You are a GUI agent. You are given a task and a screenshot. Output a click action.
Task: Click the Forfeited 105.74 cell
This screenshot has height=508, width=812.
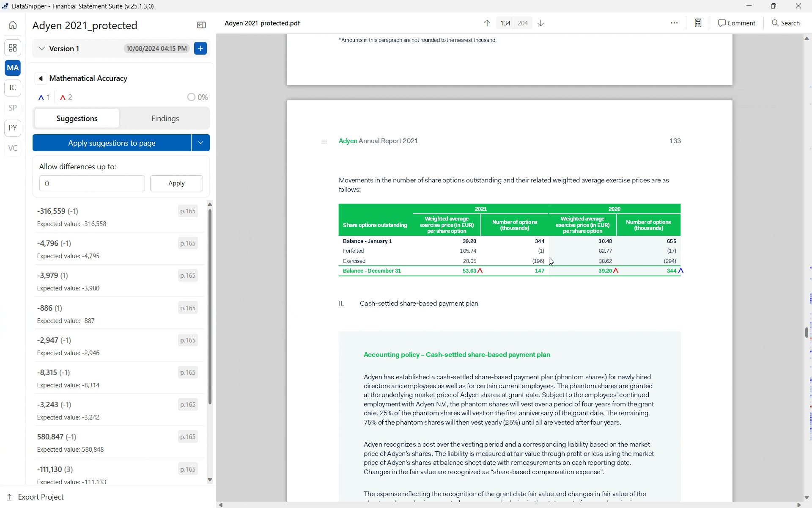pos(468,251)
